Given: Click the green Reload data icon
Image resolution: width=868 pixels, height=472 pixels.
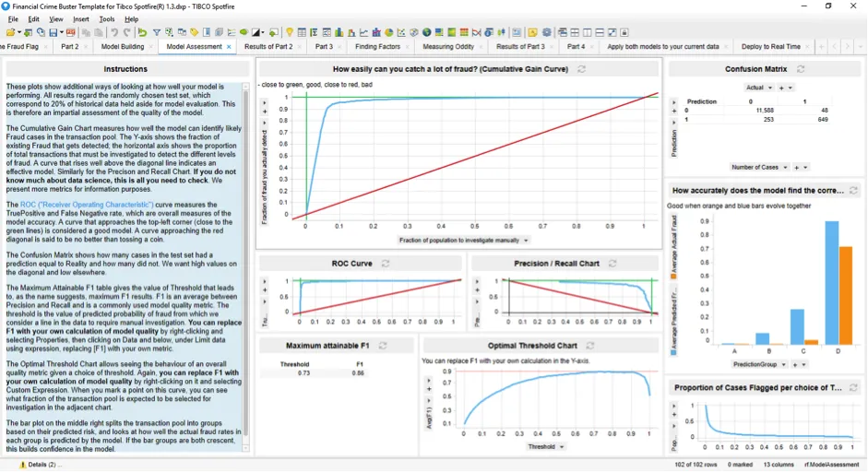Looking at the screenshot, I should 142,32.
